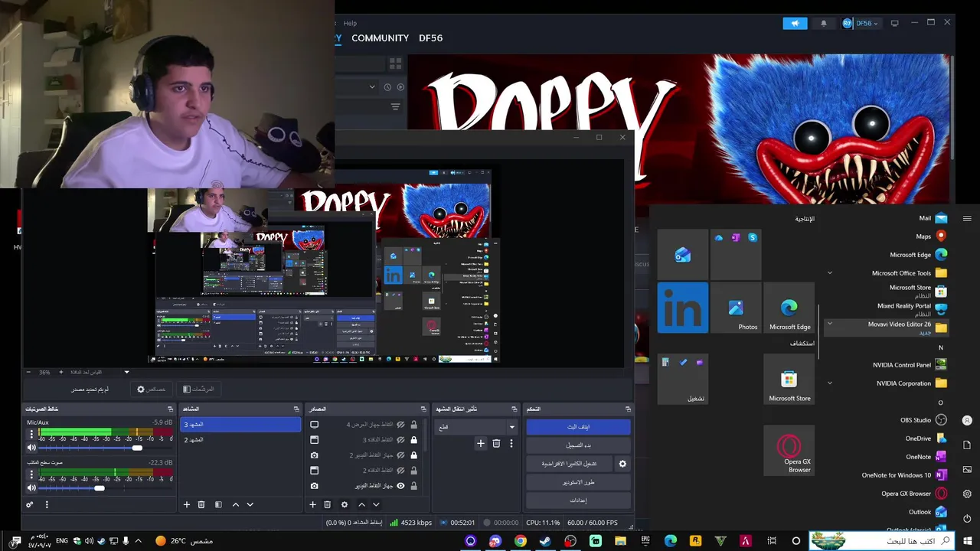
Task: Pop out the audio mixer dock icon
Action: [171, 409]
